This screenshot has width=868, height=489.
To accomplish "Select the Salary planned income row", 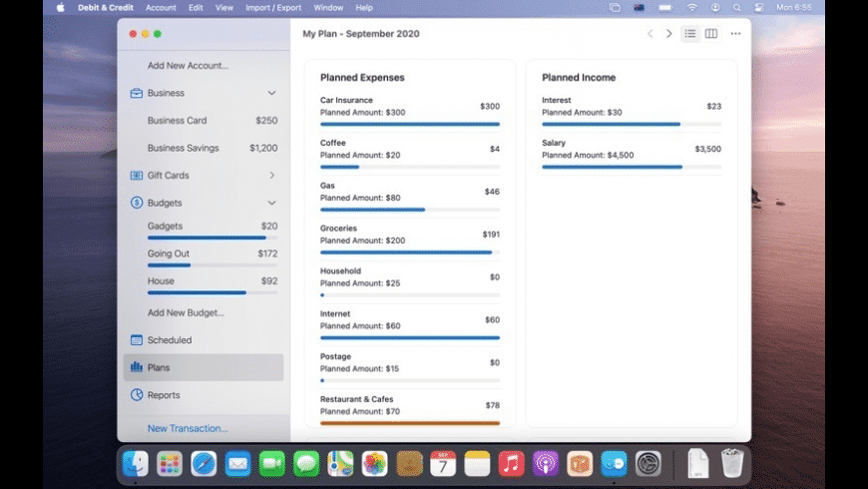I will pos(632,154).
